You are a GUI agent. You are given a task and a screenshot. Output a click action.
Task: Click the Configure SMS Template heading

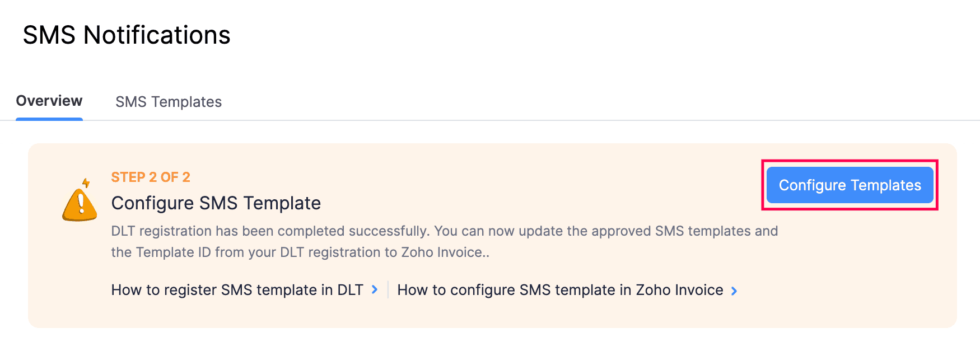click(x=216, y=203)
